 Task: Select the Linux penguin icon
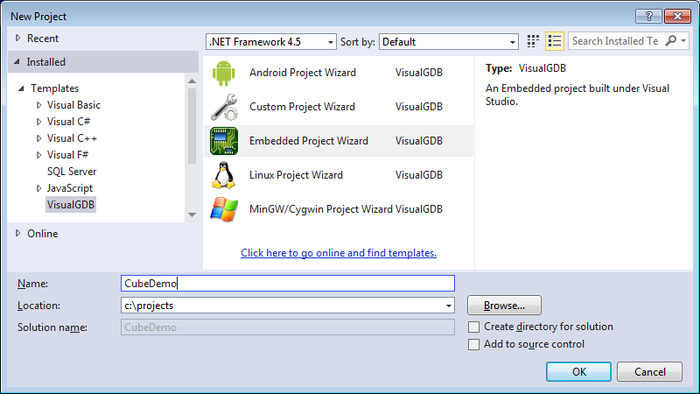tap(223, 175)
